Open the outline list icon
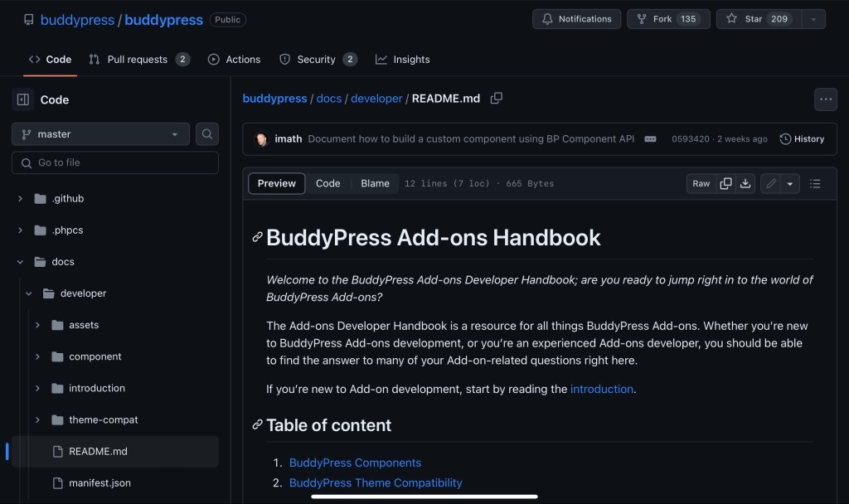 click(x=815, y=183)
